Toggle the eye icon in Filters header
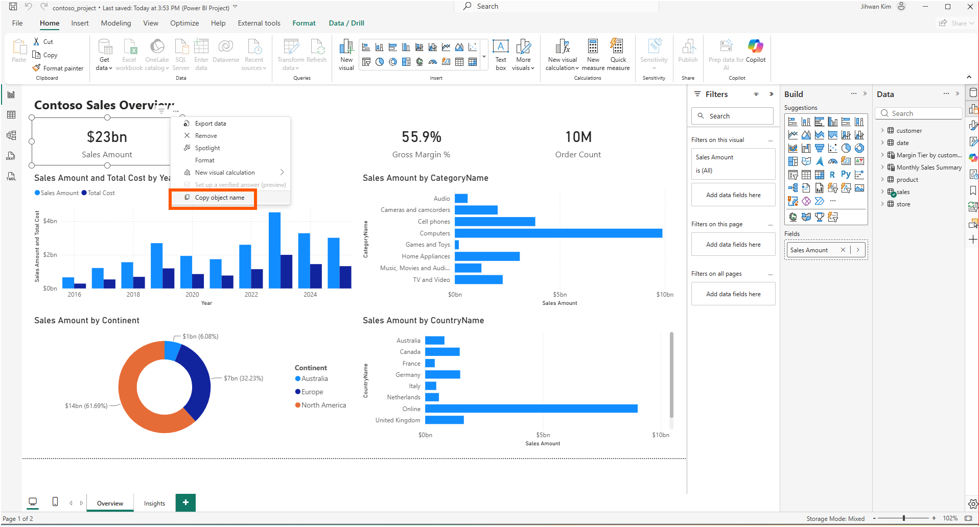The height and width of the screenshot is (527, 980). coord(756,94)
